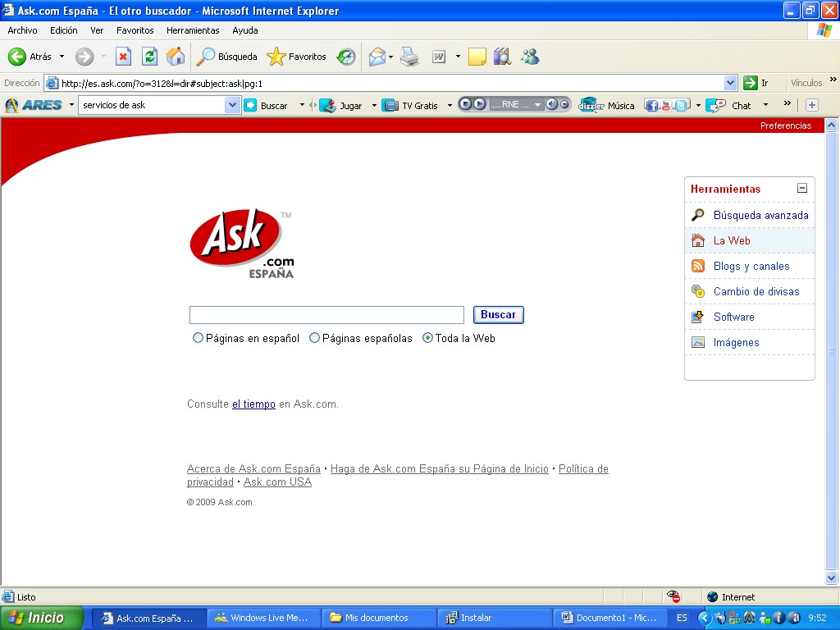The image size is (840, 630).
Task: Open the Favoritos menu
Action: pos(135,30)
